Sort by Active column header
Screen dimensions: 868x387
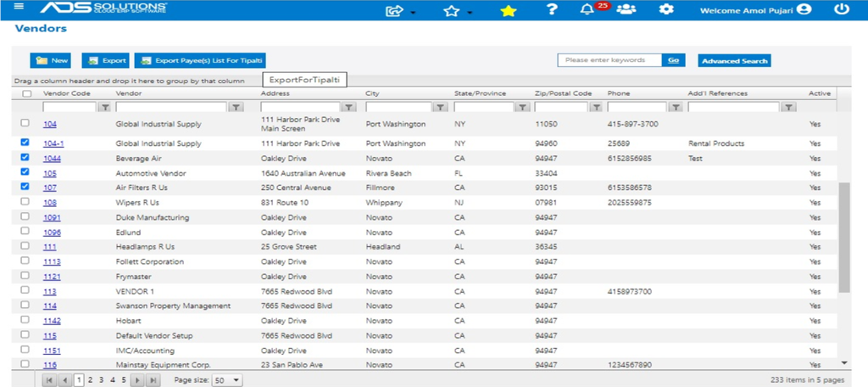point(820,93)
